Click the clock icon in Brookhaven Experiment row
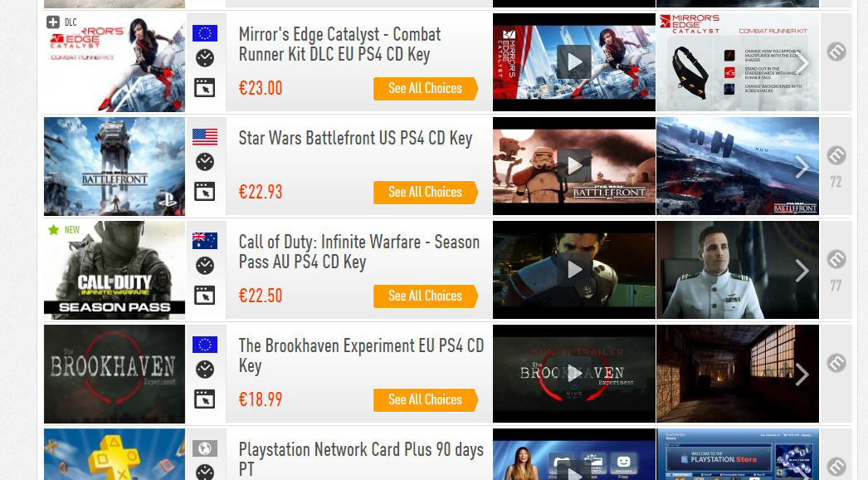This screenshot has width=868, height=480. [205, 370]
